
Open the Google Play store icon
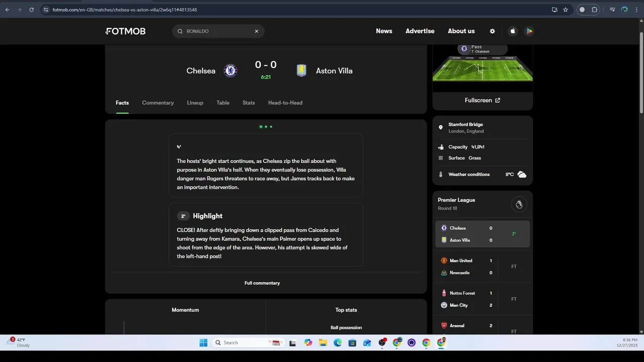[x=529, y=31]
